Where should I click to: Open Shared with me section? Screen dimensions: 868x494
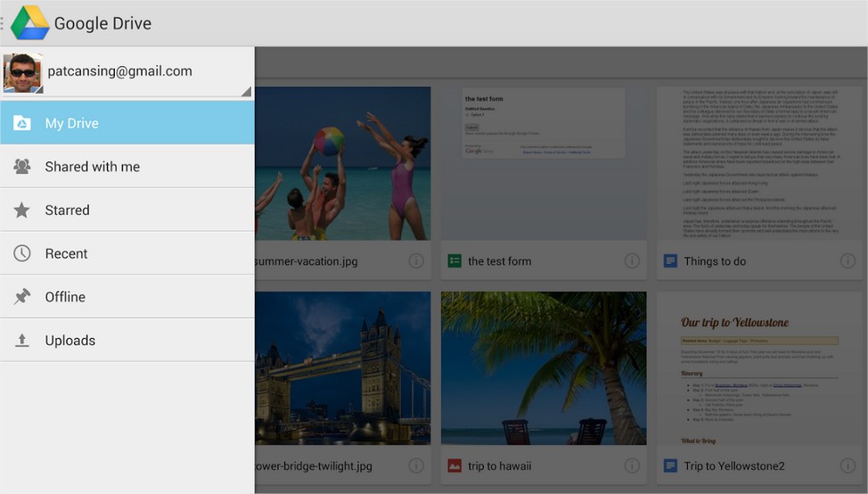[x=127, y=167]
